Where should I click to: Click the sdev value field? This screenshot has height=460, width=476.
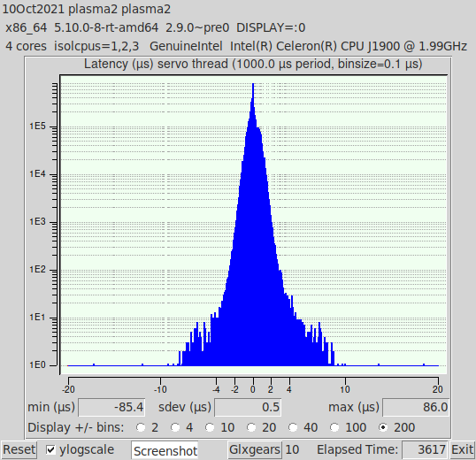(x=248, y=407)
